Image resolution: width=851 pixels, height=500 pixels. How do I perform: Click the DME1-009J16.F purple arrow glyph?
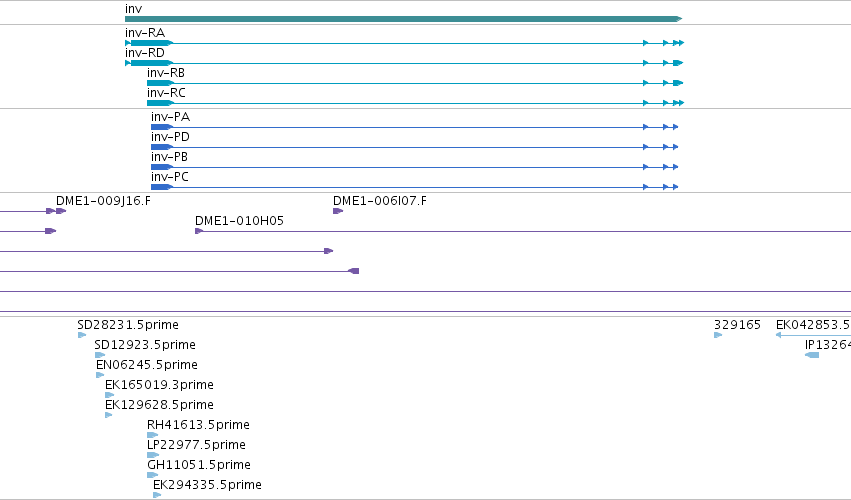point(61,211)
